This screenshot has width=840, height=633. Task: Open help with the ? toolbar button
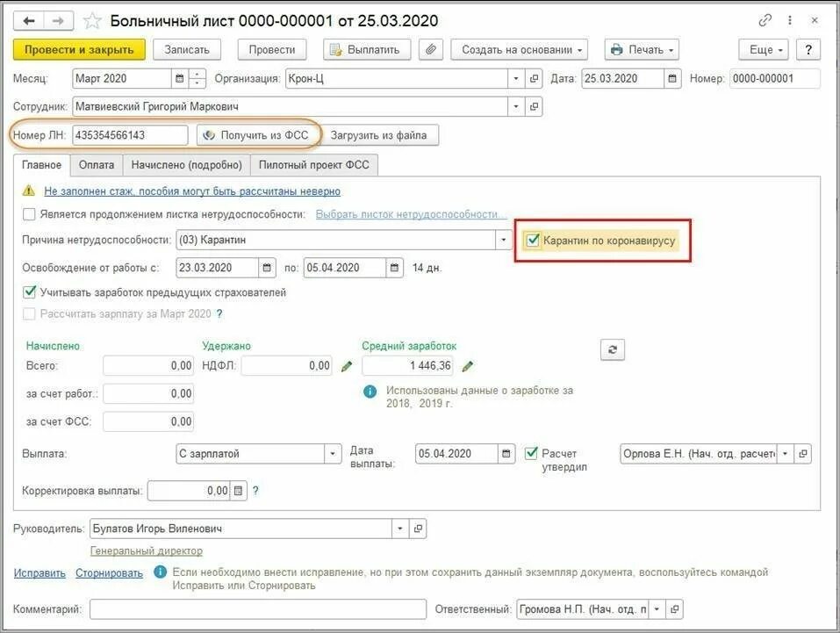808,50
